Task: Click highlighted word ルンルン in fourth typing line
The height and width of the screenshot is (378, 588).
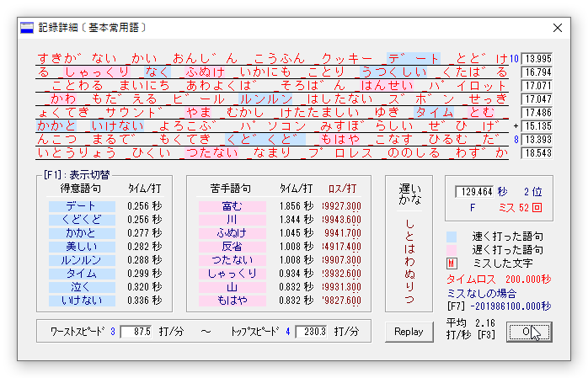Action: [266, 99]
